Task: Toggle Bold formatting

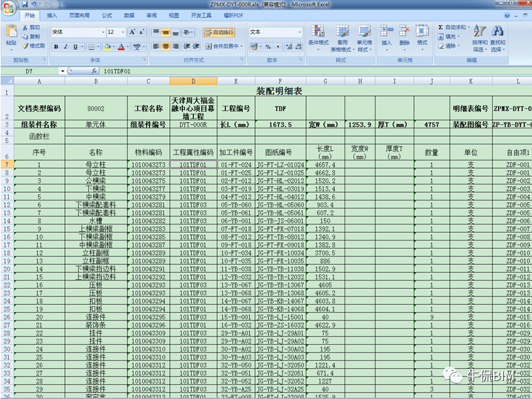Action: tap(56, 47)
